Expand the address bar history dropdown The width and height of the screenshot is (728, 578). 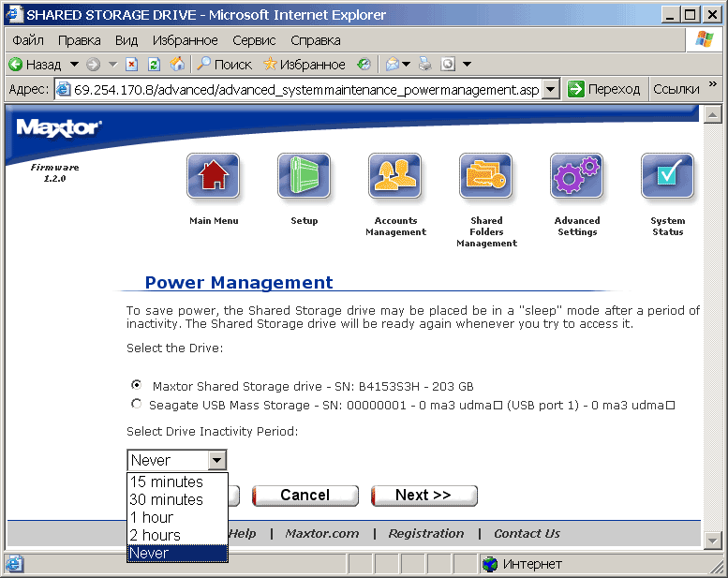(551, 89)
